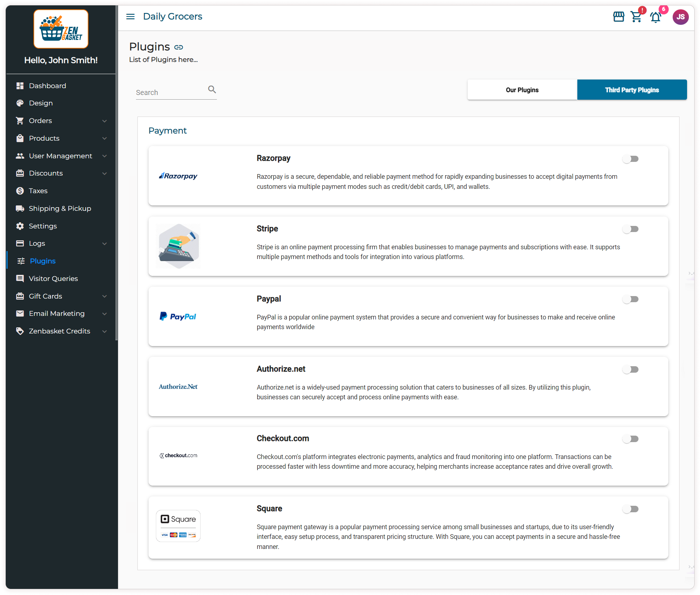Open Visitor Queries page
Viewport: 700px width, 595px height.
click(x=53, y=278)
